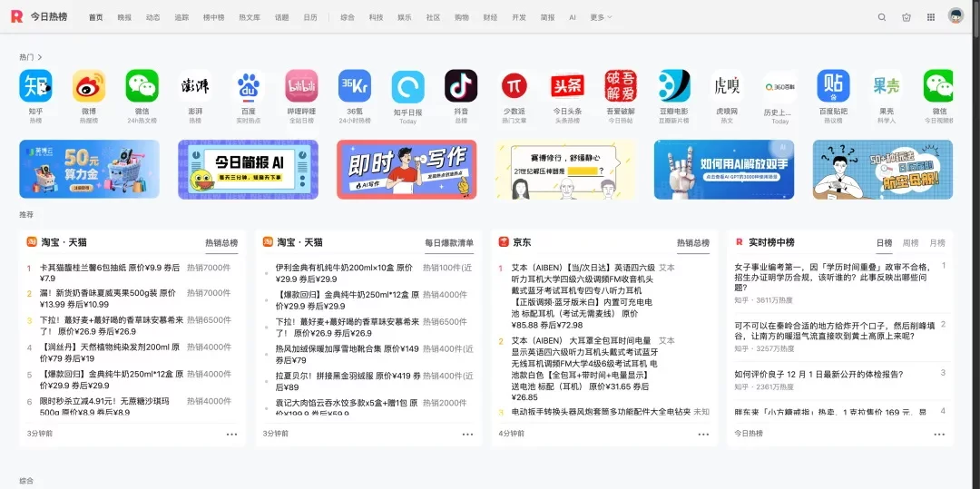
Task: Switch to the 周榜 tab
Action: tap(911, 243)
